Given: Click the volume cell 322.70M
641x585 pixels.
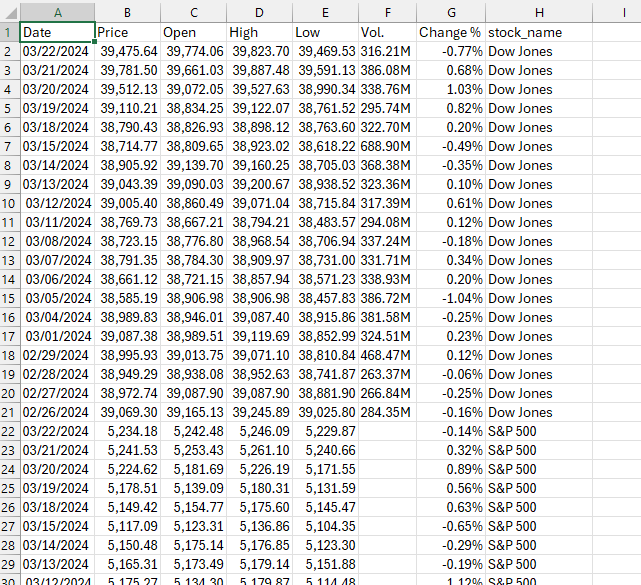Looking at the screenshot, I should 388,128.
